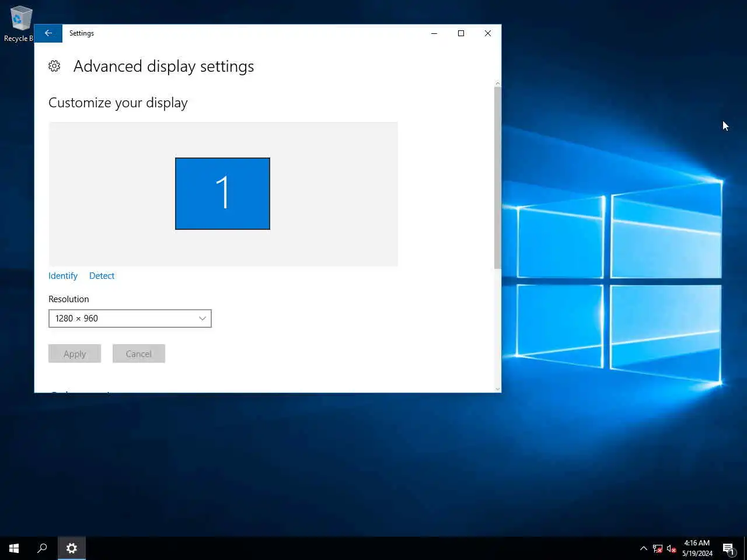Viewport: 747px width, 560px height.
Task: Open the Recycle Bin desktop icon
Action: 19,24
